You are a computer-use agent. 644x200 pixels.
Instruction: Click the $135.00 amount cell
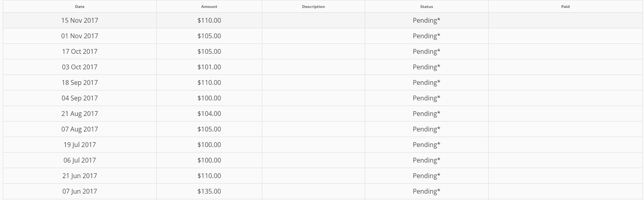[209, 191]
